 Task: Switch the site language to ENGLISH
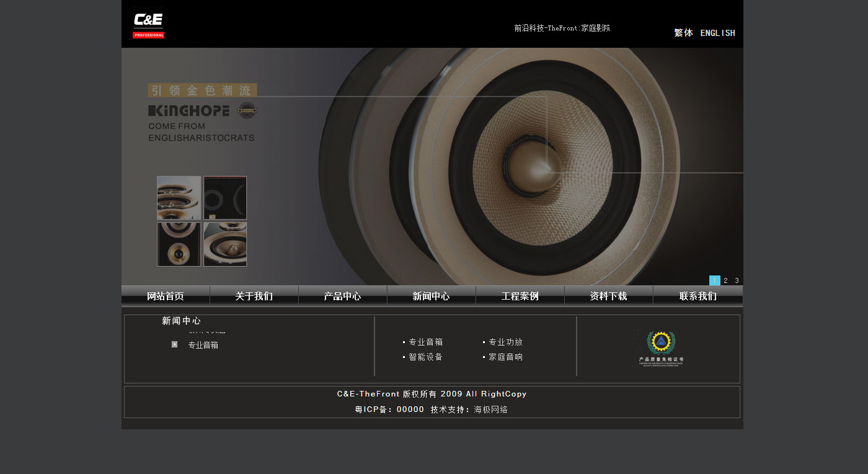pos(718,33)
